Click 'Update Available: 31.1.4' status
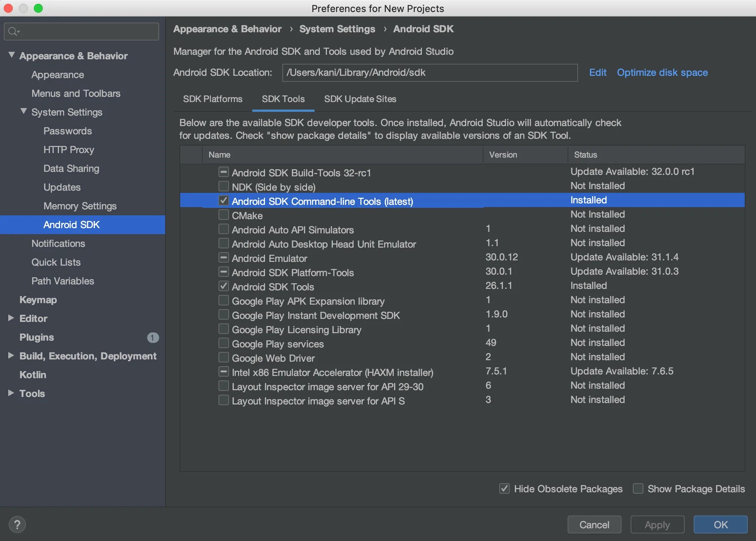756x541 pixels. [x=625, y=257]
